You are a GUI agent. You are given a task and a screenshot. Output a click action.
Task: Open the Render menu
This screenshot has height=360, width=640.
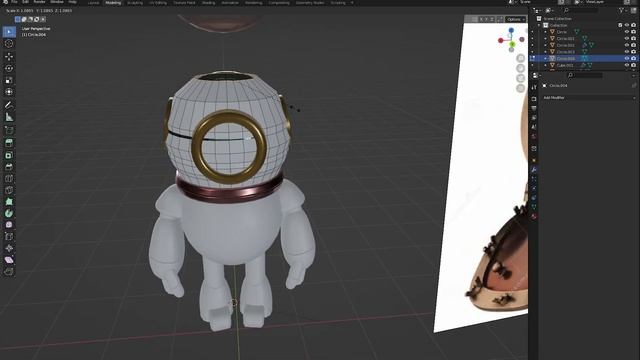39,2
